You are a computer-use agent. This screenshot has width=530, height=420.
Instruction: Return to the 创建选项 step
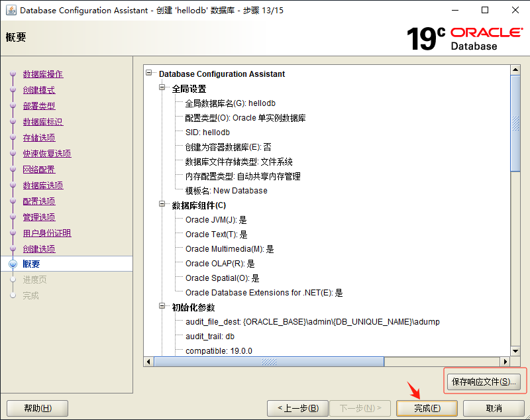coord(39,248)
